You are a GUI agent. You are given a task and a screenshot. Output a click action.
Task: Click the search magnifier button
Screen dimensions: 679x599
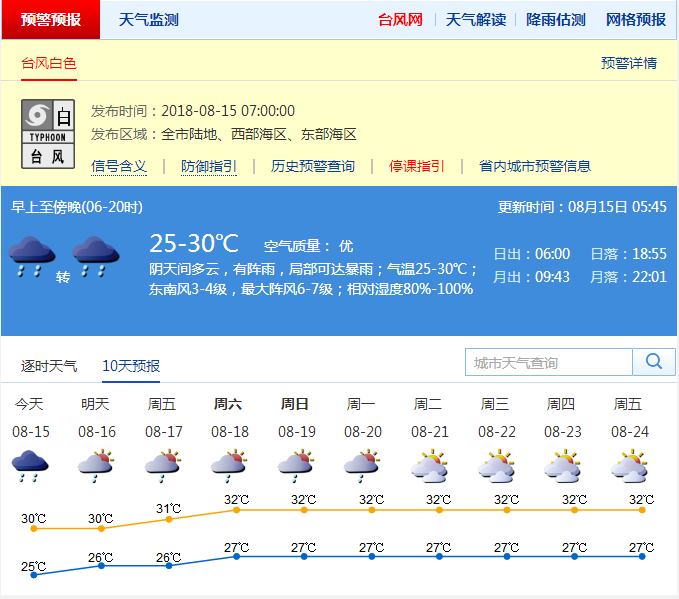(654, 362)
